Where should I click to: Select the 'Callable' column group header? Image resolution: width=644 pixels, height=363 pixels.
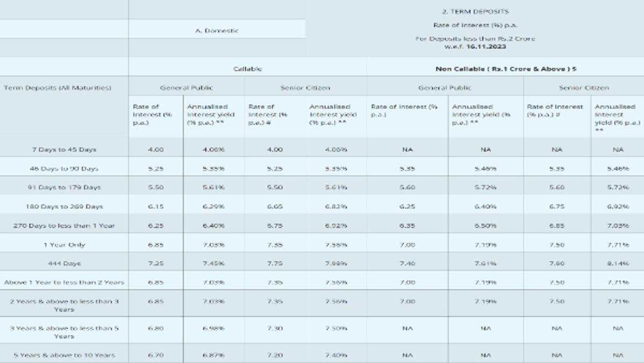247,69
